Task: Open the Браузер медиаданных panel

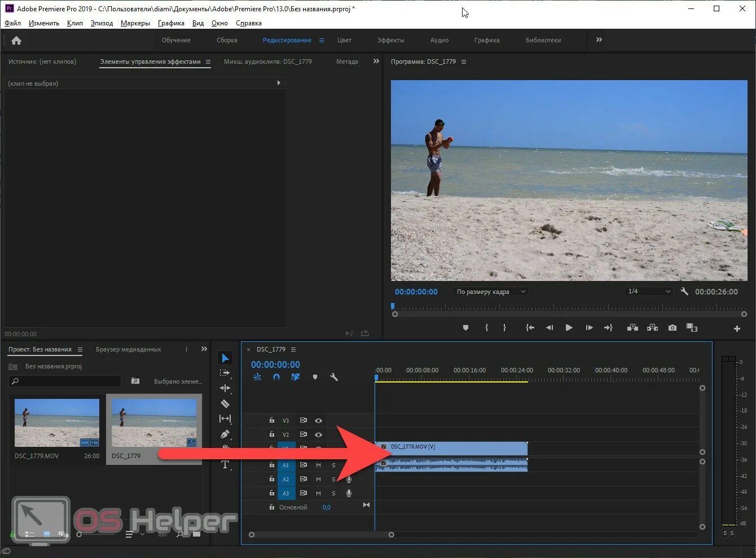Action: click(x=128, y=349)
